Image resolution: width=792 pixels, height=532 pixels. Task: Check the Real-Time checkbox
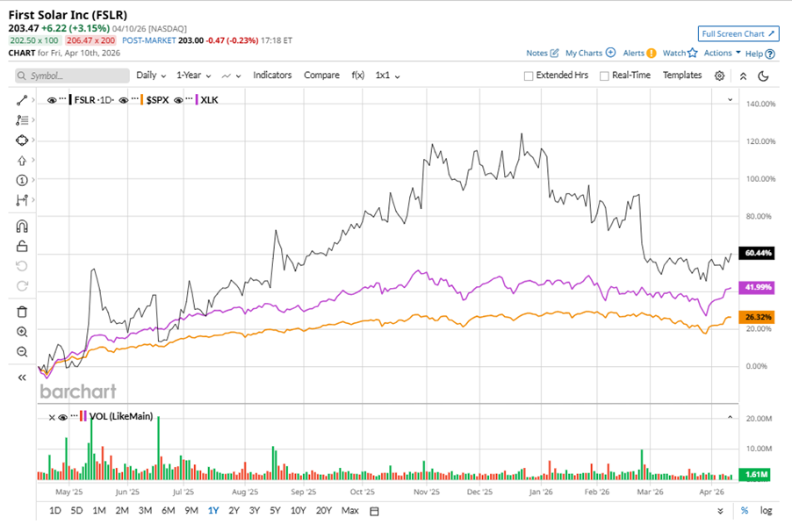[x=604, y=75]
